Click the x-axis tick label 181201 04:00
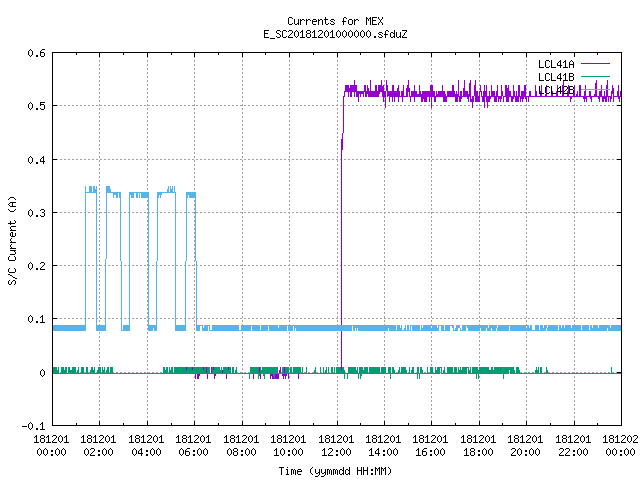The image size is (640, 480). click(146, 446)
